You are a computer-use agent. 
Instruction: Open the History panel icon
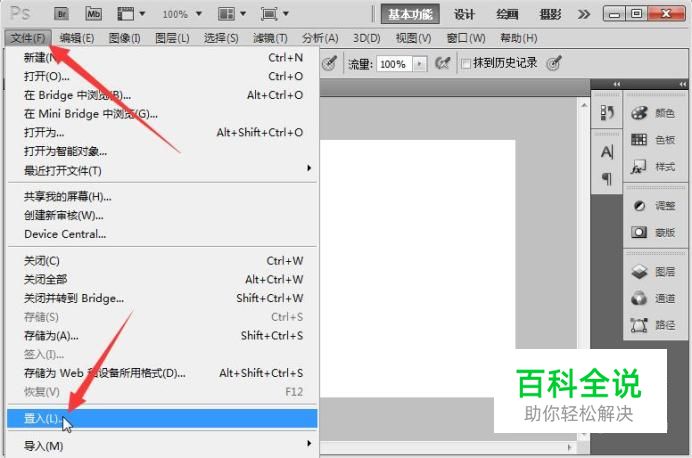coord(607,113)
